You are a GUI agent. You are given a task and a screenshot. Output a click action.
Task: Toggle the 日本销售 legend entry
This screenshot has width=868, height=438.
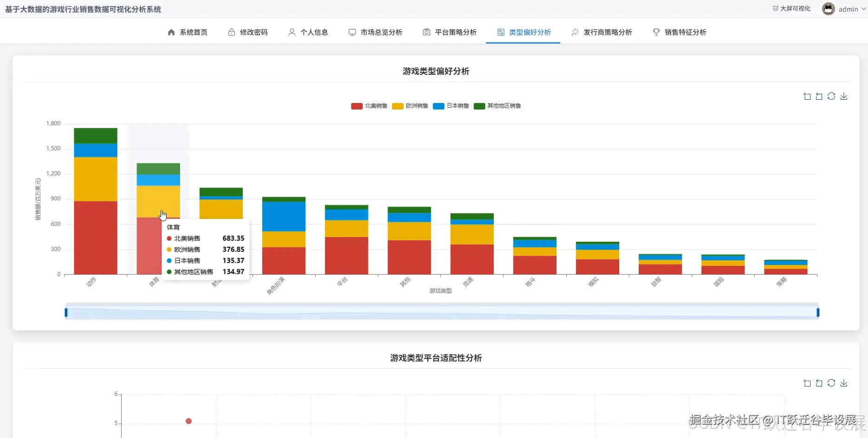click(450, 106)
